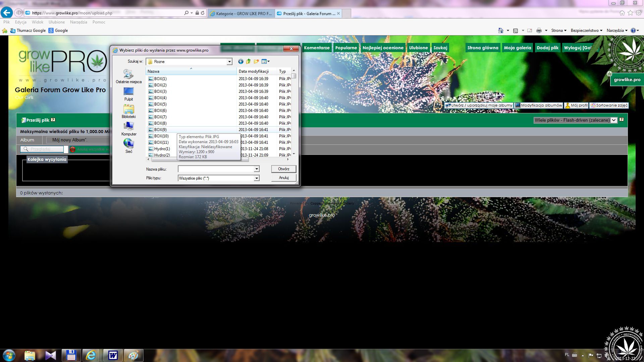The width and height of the screenshot is (644, 362).
Task: Click the browser forward arrow
Action: [x=19, y=13]
